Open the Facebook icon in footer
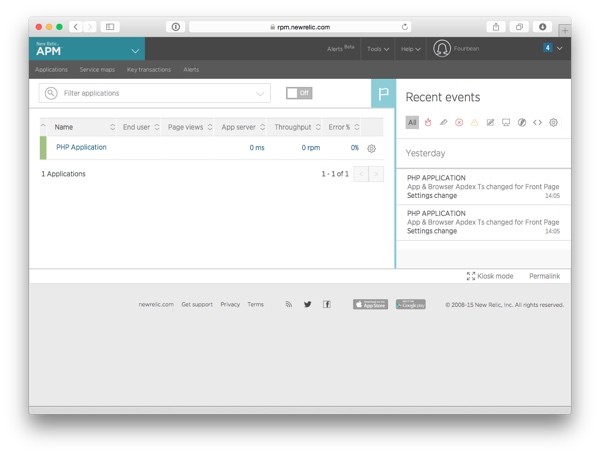The height and width of the screenshot is (456, 600). (326, 305)
